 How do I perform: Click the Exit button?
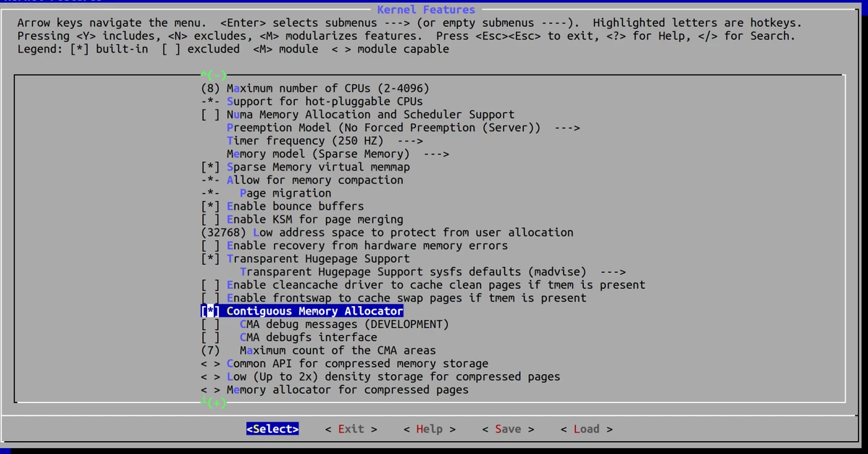click(x=351, y=429)
